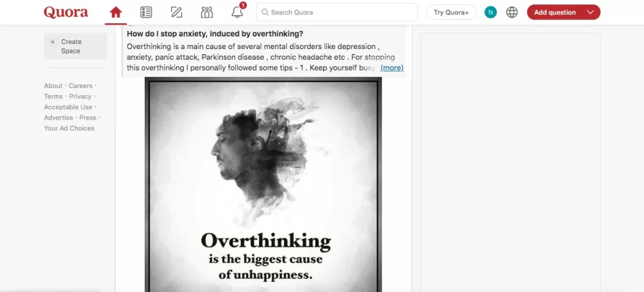Click the Quora logo
Screen dimensions: 644x292
66,13
